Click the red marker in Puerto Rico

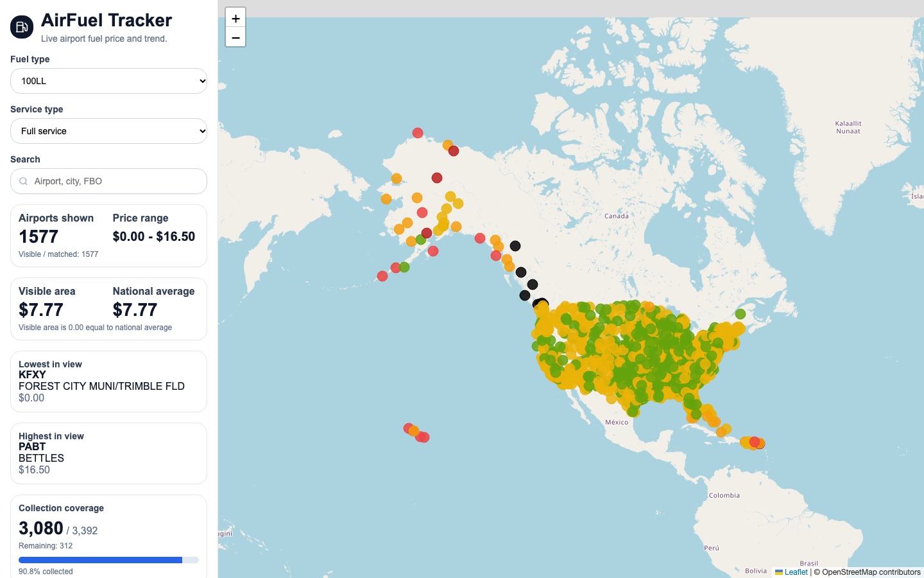coord(755,442)
